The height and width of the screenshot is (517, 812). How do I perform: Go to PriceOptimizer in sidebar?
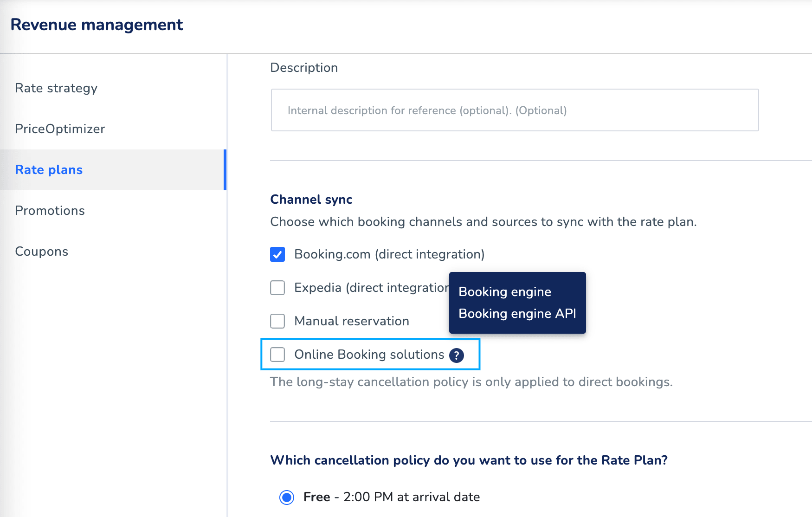[x=60, y=129]
